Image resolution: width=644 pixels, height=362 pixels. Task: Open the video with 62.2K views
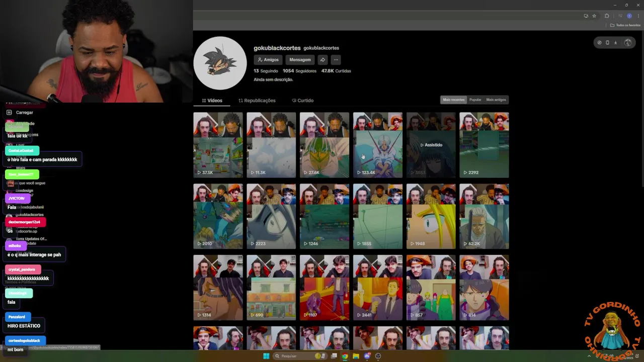tap(484, 216)
